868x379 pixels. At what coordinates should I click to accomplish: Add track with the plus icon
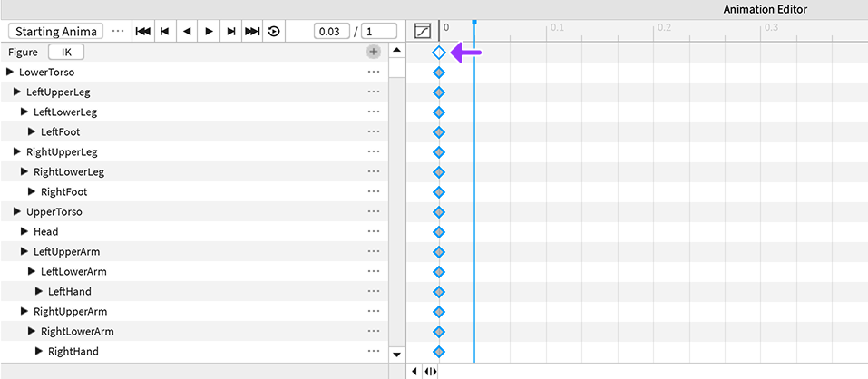click(375, 52)
